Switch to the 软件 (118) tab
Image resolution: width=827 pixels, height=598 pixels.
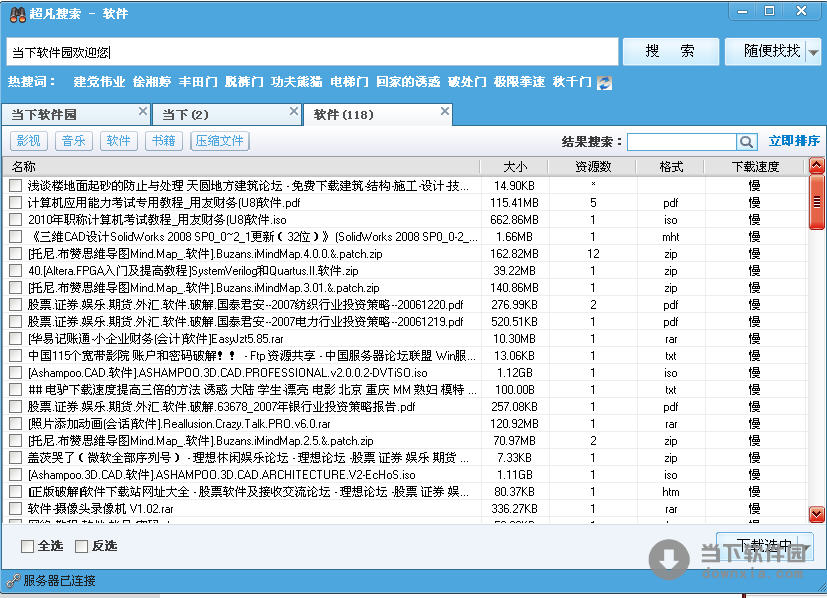click(378, 114)
